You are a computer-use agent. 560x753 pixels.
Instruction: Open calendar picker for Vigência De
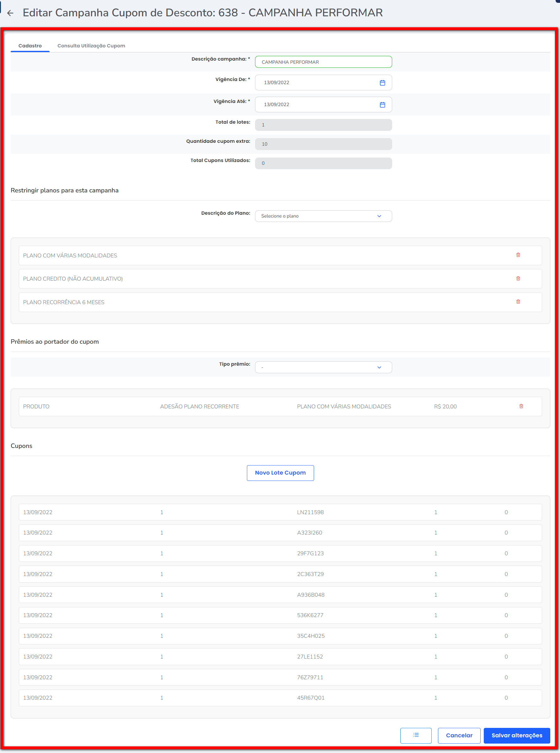pyautogui.click(x=382, y=83)
